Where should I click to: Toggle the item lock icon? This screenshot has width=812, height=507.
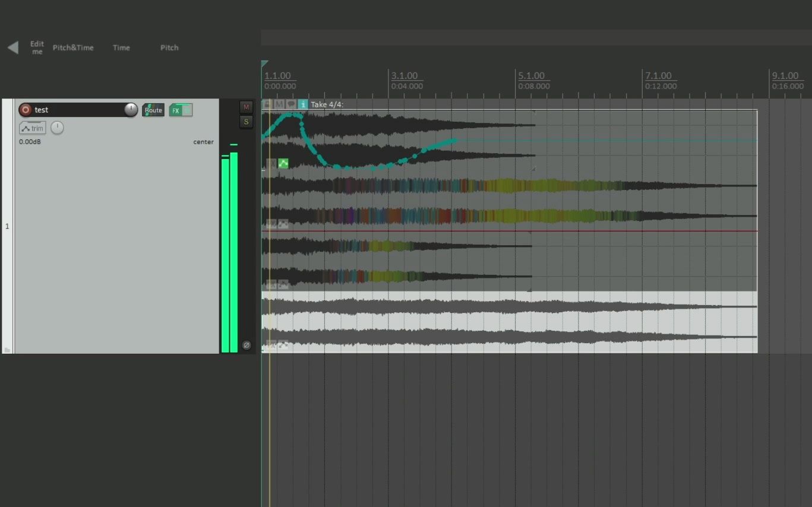click(x=267, y=104)
